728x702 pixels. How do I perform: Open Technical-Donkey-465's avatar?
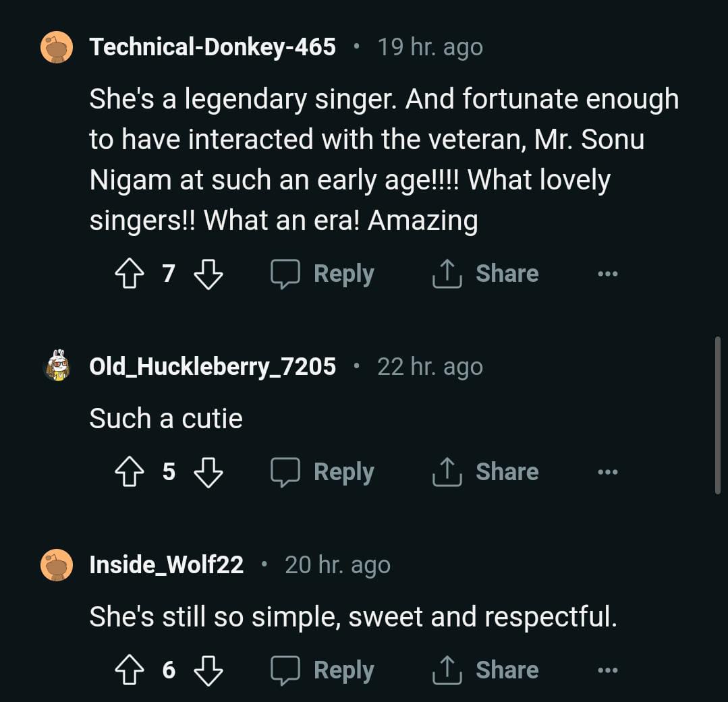pyautogui.click(x=57, y=47)
